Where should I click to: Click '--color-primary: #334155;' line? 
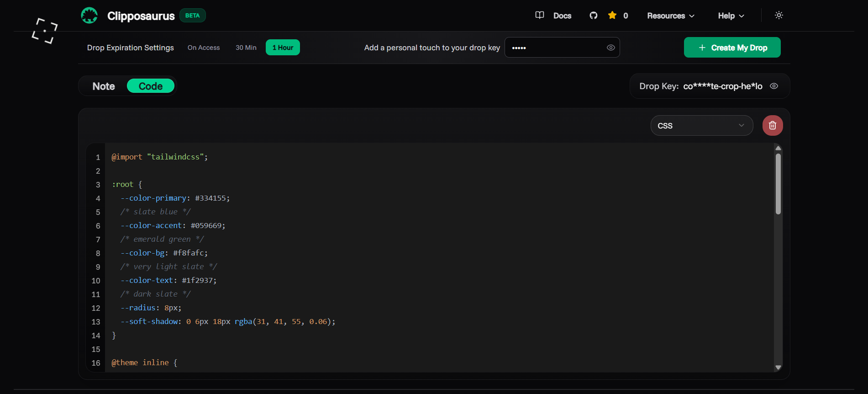point(175,198)
